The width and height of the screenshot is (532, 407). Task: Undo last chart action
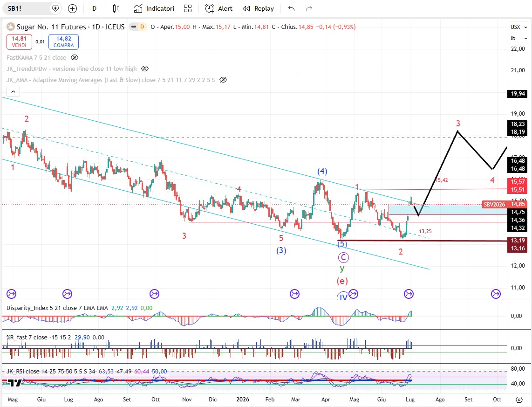click(x=292, y=8)
